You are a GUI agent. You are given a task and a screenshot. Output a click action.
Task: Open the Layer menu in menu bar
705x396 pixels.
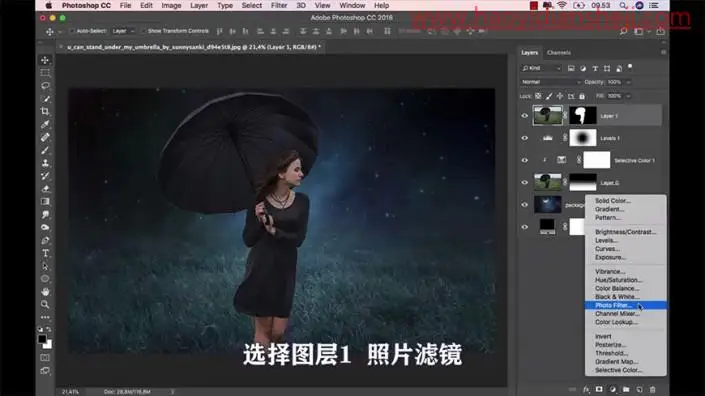[x=199, y=5]
